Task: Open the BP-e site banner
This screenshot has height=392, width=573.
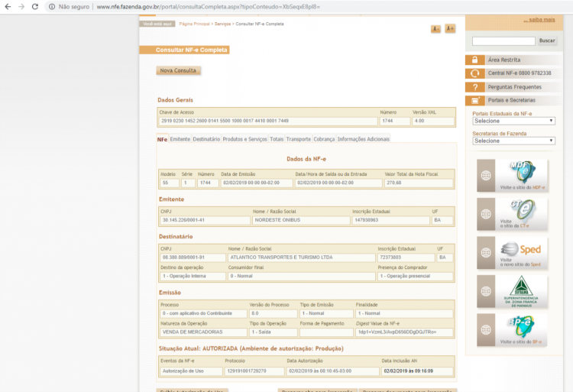Action: (512, 329)
